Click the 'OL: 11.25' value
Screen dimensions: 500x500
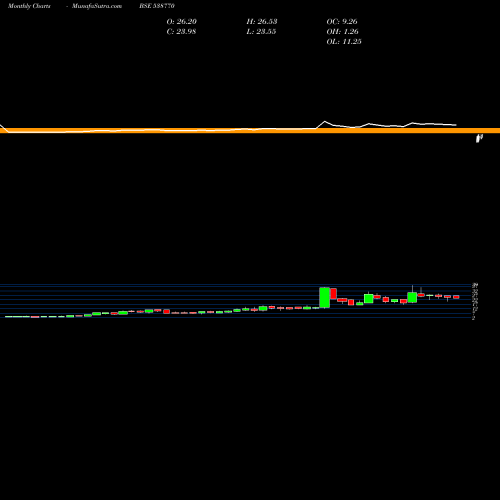(x=344, y=41)
